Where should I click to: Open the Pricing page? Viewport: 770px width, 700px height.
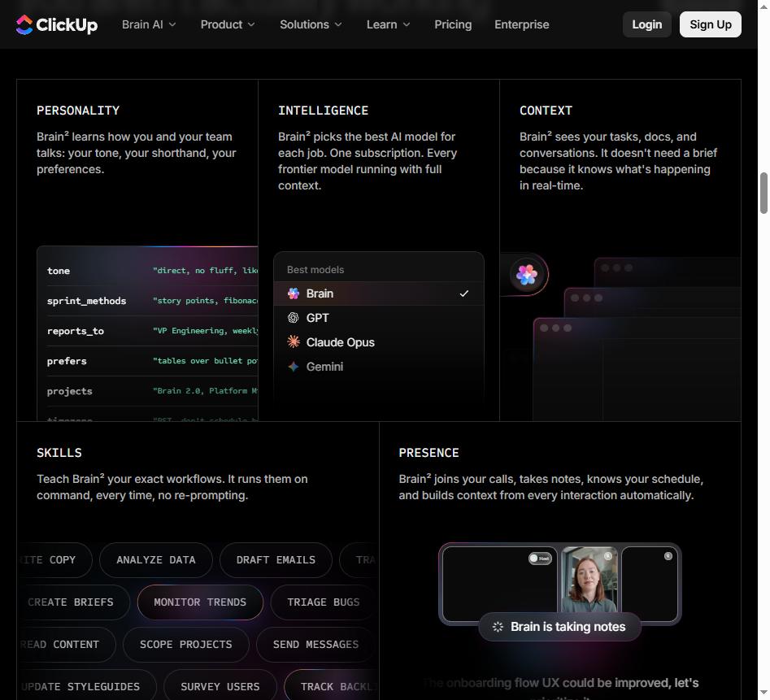coord(453,24)
